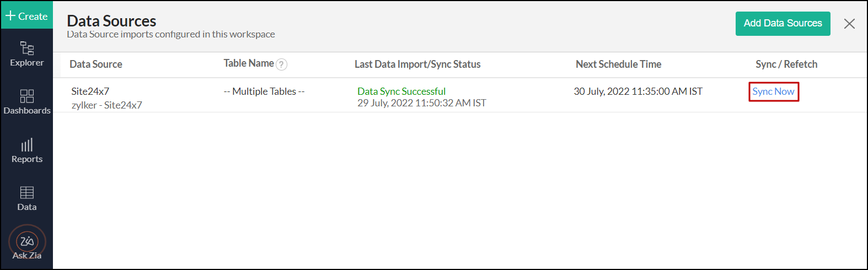The height and width of the screenshot is (270, 868).
Task: Click zylker - Site24x7 subtitle text
Action: click(x=106, y=105)
